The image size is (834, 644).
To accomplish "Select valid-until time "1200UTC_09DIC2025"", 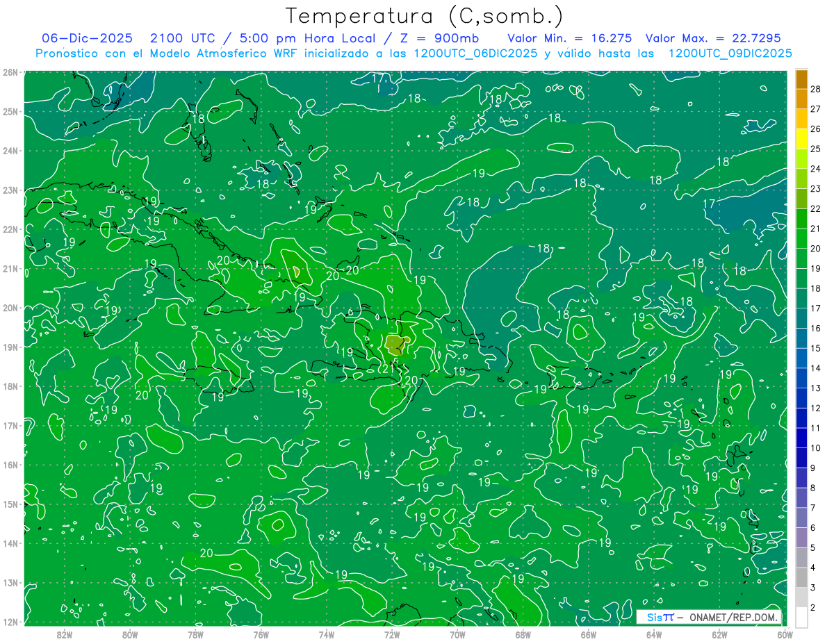I will [x=730, y=53].
